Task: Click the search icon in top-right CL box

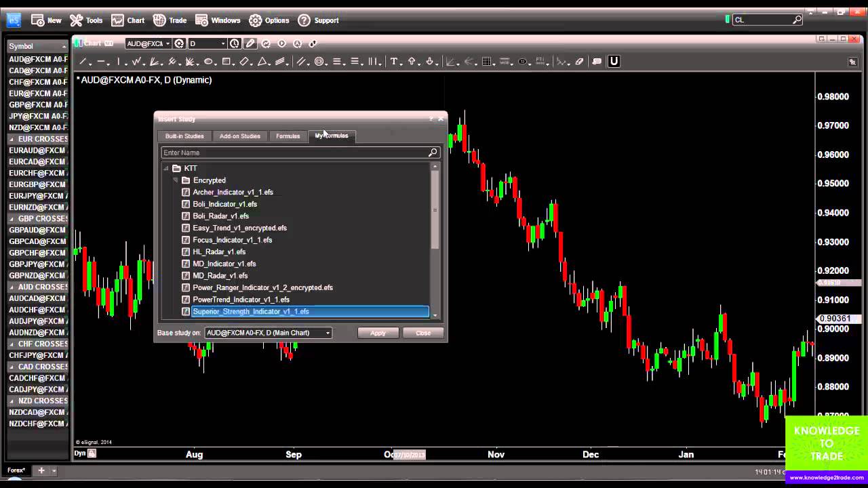Action: [x=797, y=20]
